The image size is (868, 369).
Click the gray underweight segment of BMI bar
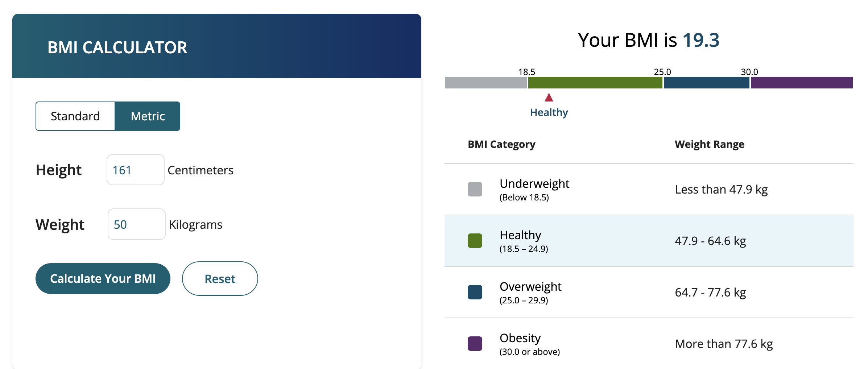pyautogui.click(x=486, y=83)
